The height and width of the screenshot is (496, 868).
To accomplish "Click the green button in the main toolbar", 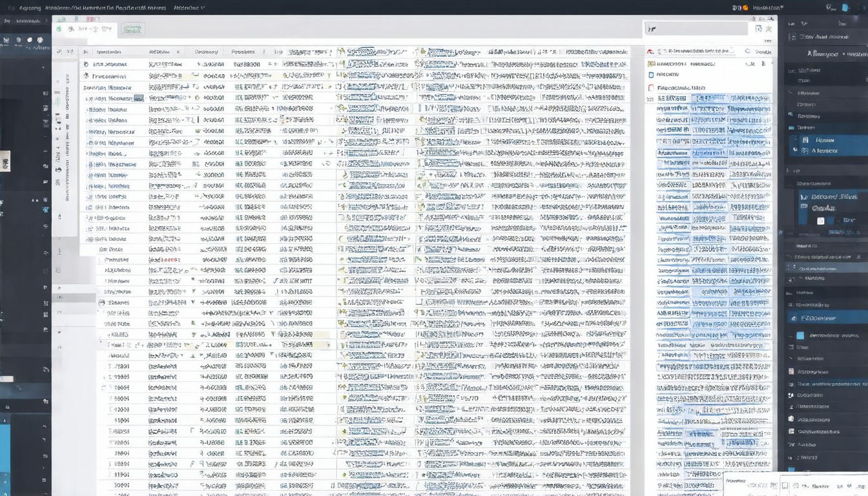I will click(x=132, y=29).
